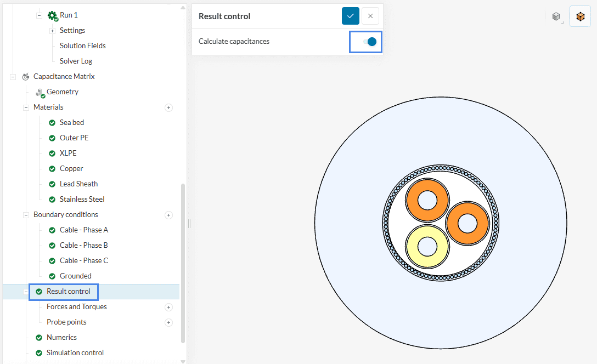Add a new material with plus icon
Image resolution: width=597 pixels, height=364 pixels.
[168, 107]
